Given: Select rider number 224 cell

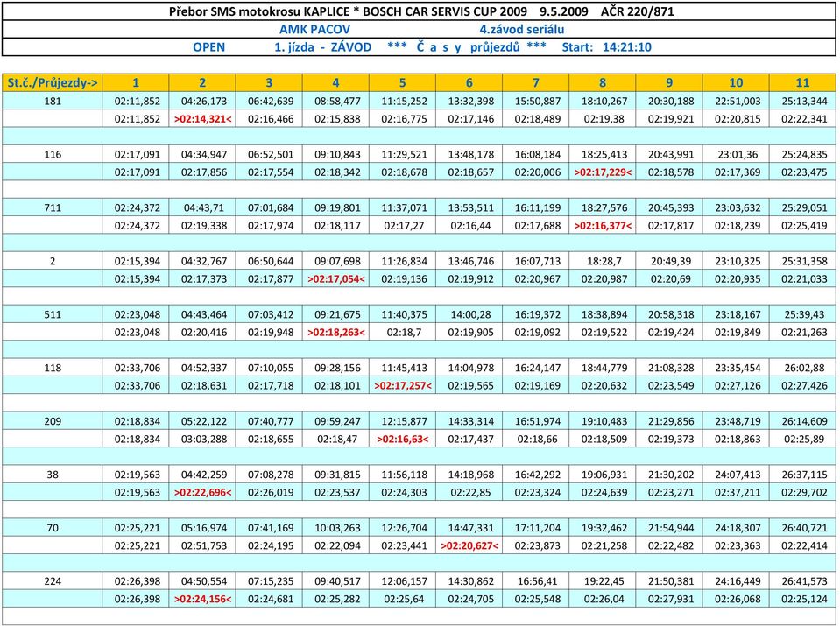Looking at the screenshot, I should click(53, 581).
